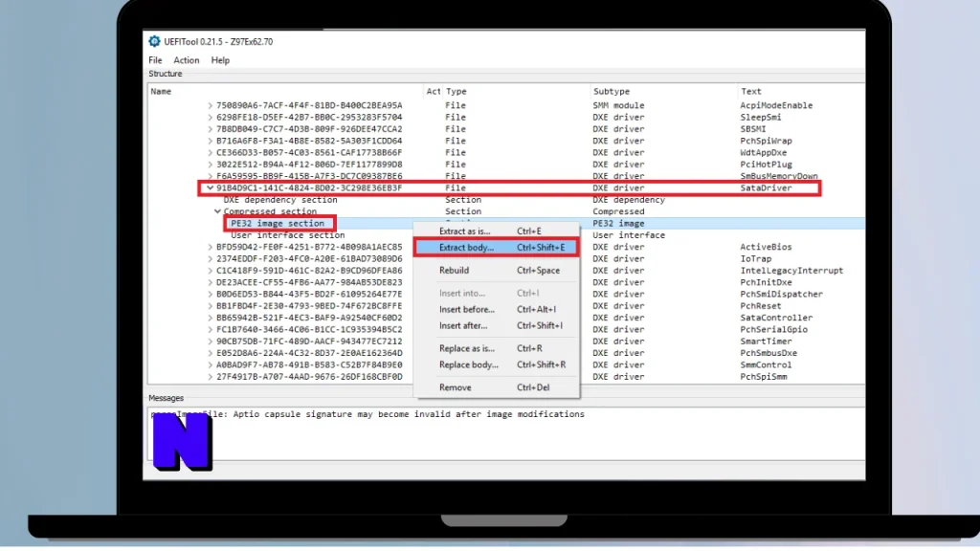Open the Help menu
Viewport: 980px width, 551px height.
coord(220,60)
